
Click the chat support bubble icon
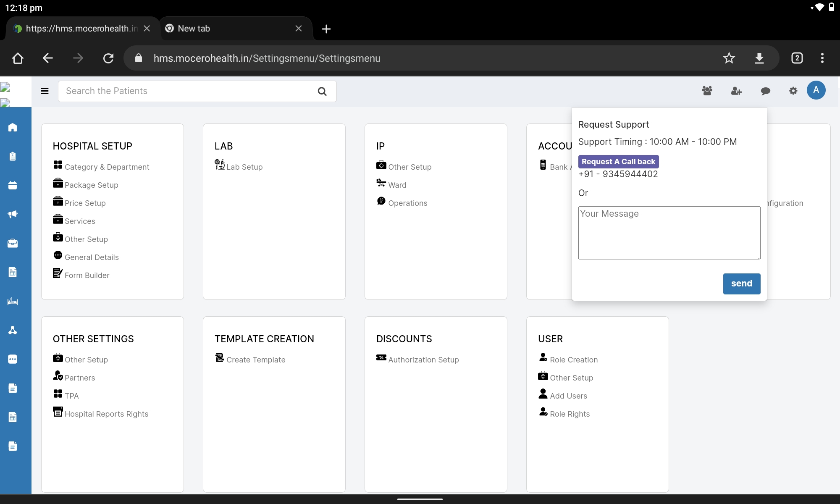click(x=765, y=91)
